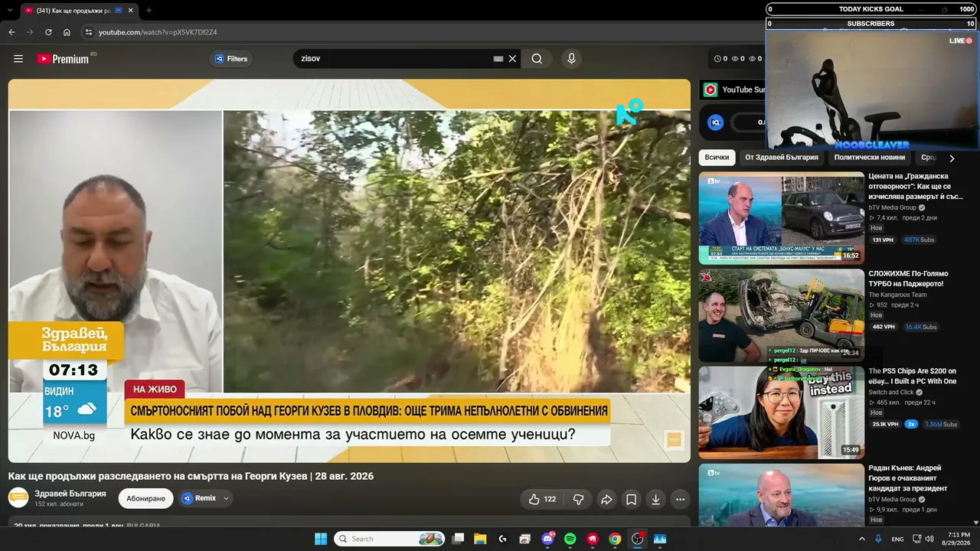This screenshot has width=980, height=551.
Task: Switch the ENG input language
Action: coord(897,539)
